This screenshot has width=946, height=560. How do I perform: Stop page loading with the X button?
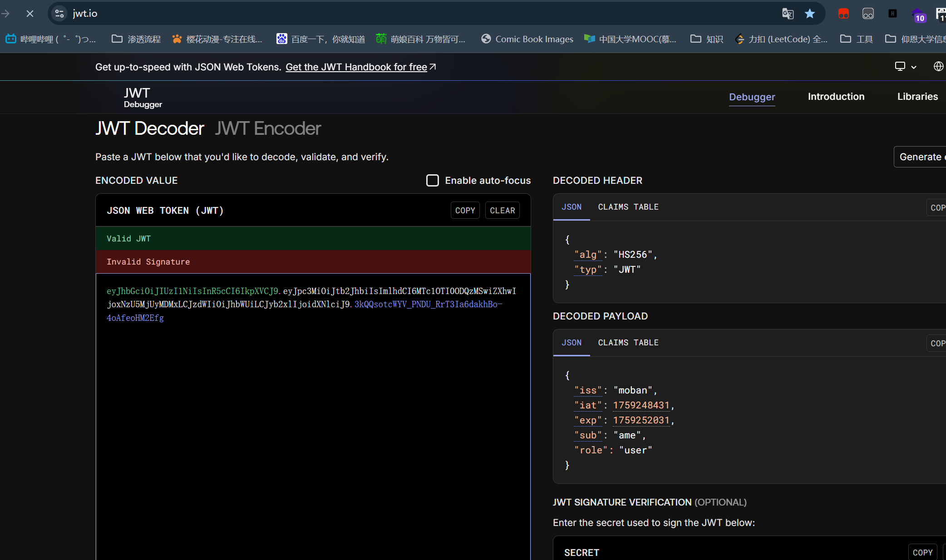30,14
